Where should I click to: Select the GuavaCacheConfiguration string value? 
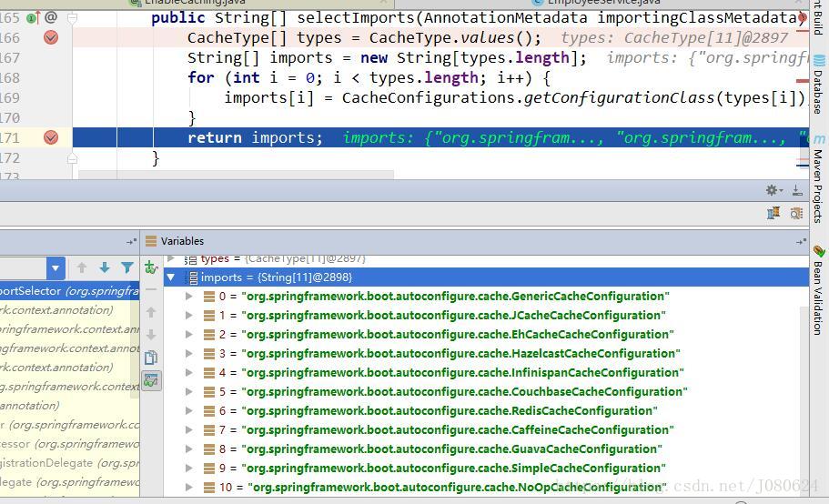coord(451,449)
